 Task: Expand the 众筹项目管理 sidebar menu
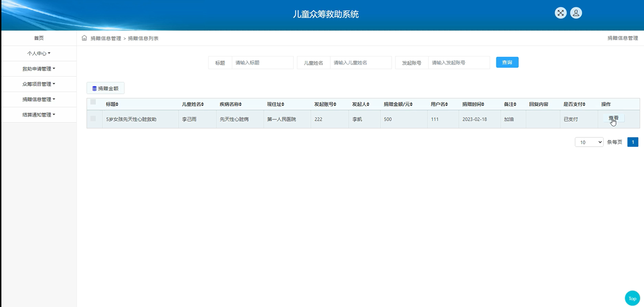pos(39,84)
